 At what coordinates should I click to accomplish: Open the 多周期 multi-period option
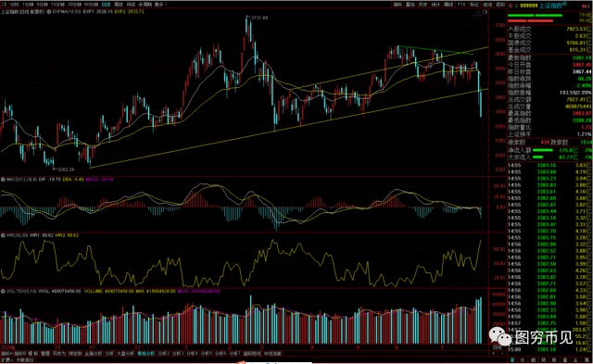point(145,5)
